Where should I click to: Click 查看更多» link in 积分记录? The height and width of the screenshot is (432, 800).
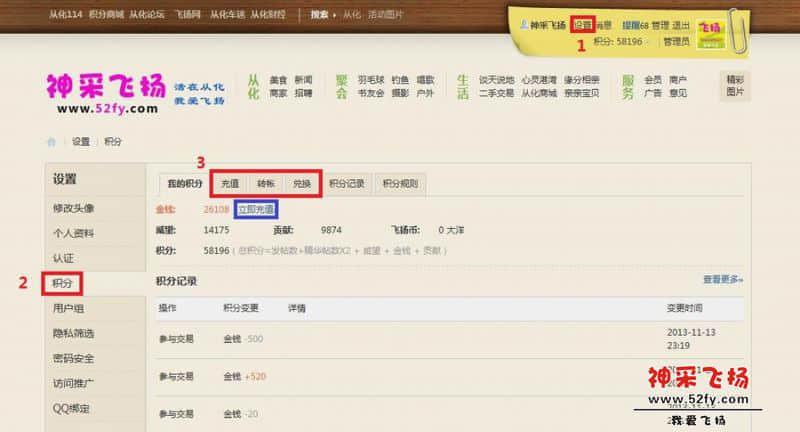pos(723,279)
